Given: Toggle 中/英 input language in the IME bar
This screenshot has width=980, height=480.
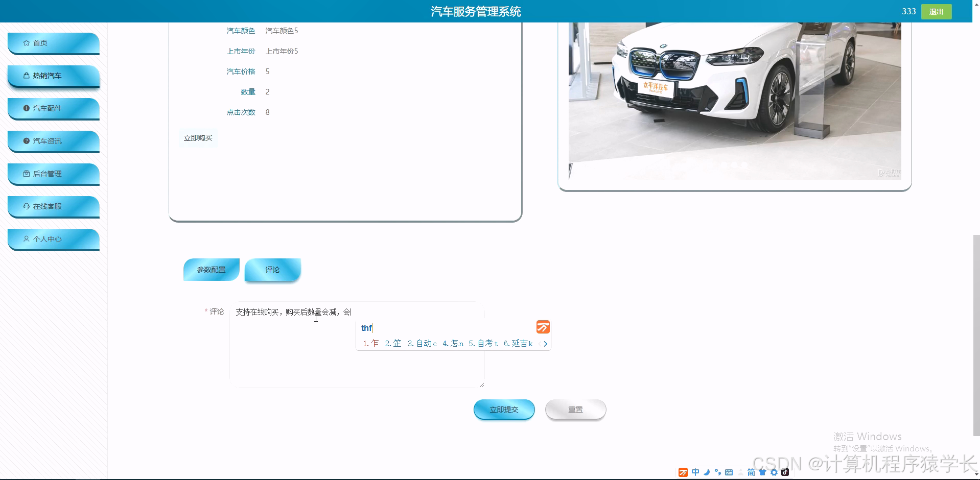Looking at the screenshot, I should [695, 472].
